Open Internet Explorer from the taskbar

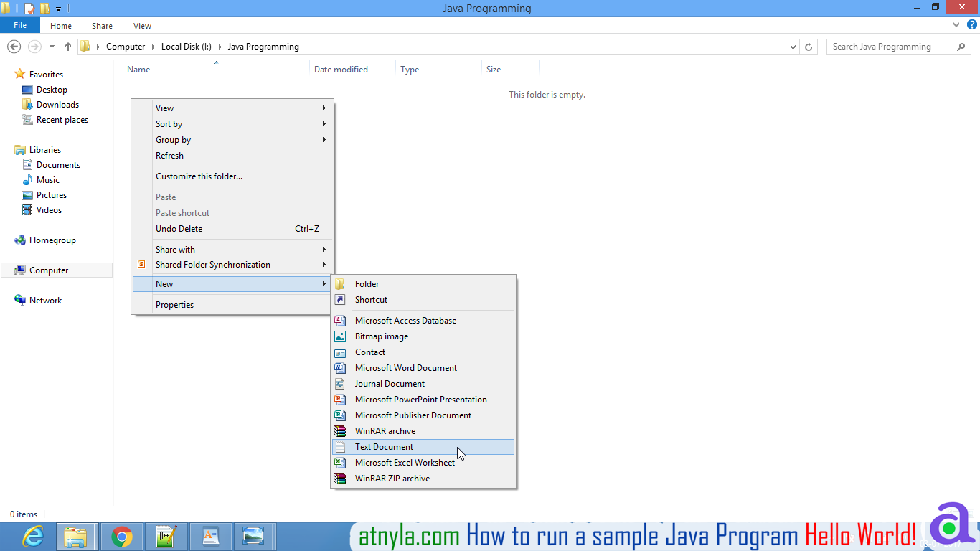pos(32,536)
